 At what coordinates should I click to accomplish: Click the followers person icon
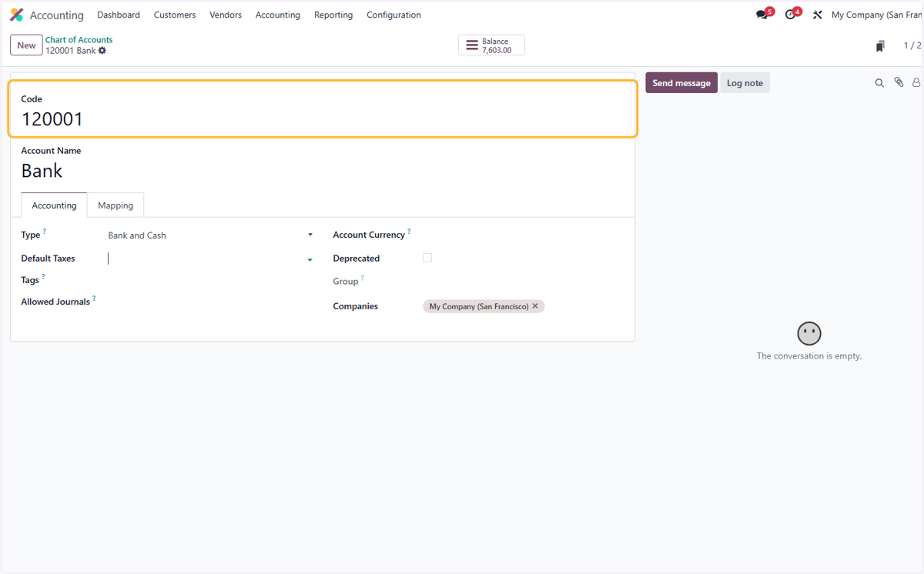[x=916, y=82]
